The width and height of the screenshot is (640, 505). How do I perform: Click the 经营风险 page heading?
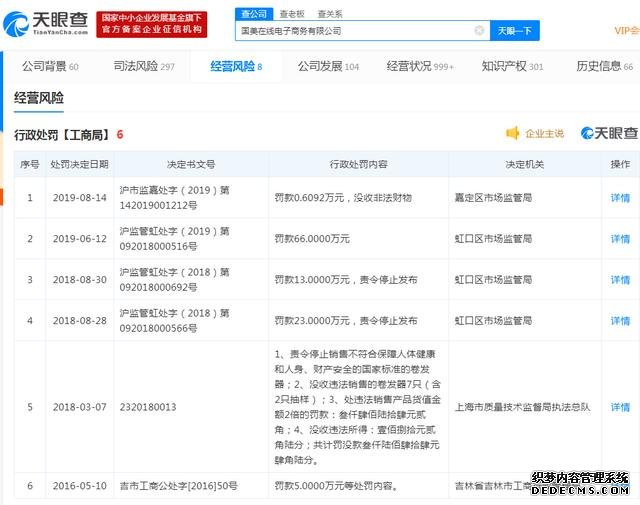(x=39, y=98)
